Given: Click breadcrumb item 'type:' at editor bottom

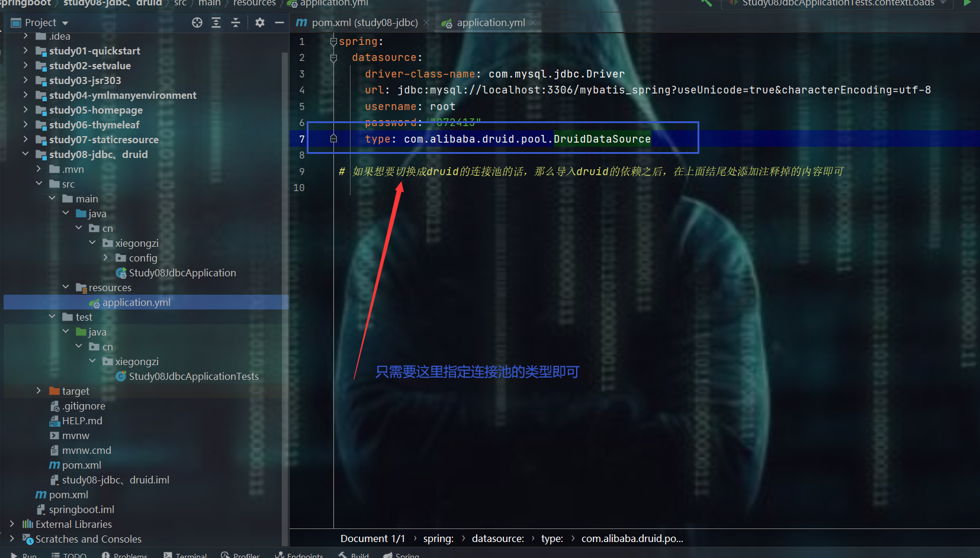Looking at the screenshot, I should coord(552,538).
